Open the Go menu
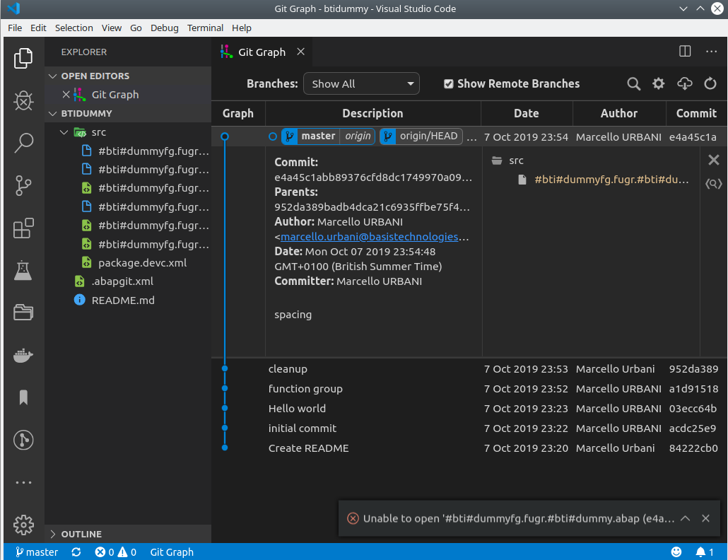The width and height of the screenshot is (728, 560). pos(136,28)
